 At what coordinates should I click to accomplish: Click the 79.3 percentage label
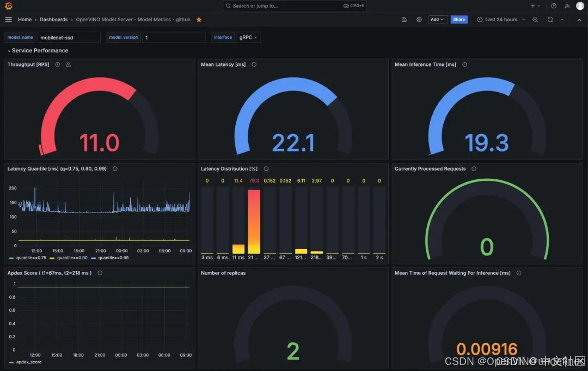point(254,181)
